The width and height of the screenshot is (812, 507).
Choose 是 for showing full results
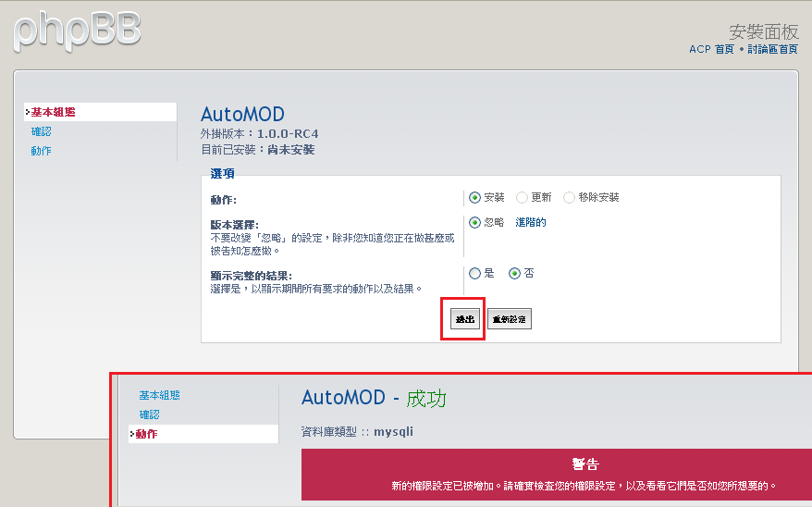tap(475, 273)
